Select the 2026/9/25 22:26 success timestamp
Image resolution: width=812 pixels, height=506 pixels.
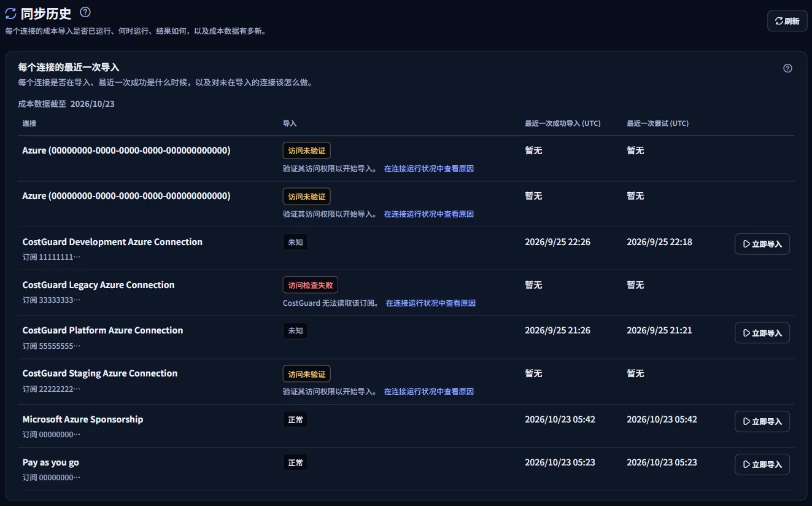(558, 242)
